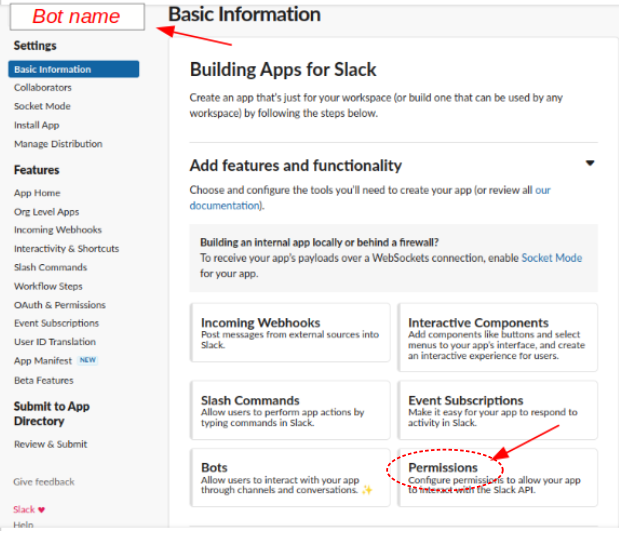
Task: Select Incoming Webhooks in the sidebar
Action: tap(58, 230)
